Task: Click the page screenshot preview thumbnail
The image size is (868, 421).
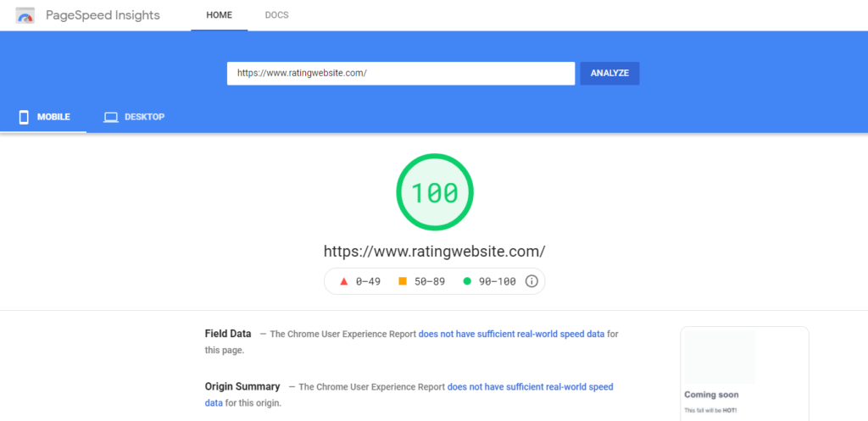Action: (x=744, y=374)
